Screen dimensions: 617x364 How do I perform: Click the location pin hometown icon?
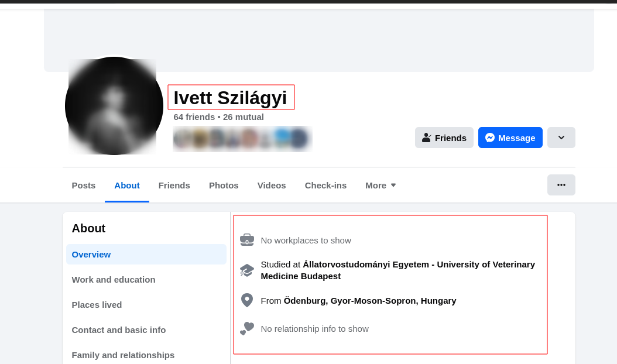click(246, 300)
